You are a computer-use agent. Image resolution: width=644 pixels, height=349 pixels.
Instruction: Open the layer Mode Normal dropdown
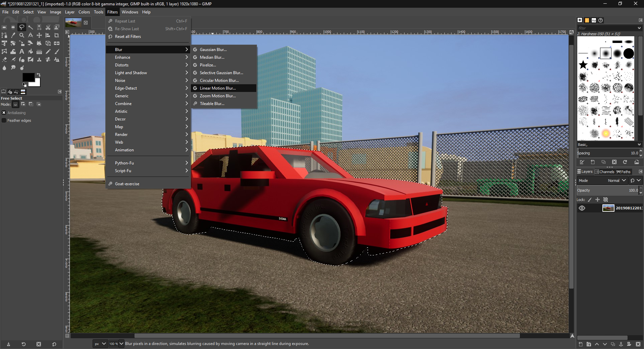pos(617,181)
